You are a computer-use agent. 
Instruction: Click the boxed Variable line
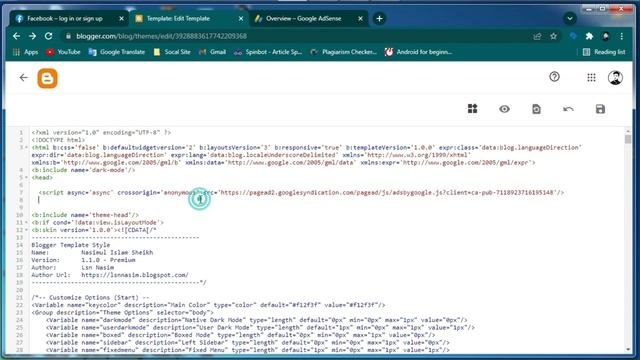240,335
